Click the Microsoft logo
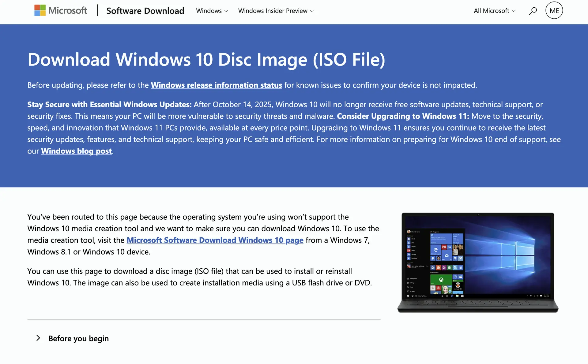This screenshot has width=588, height=364. [x=61, y=10]
